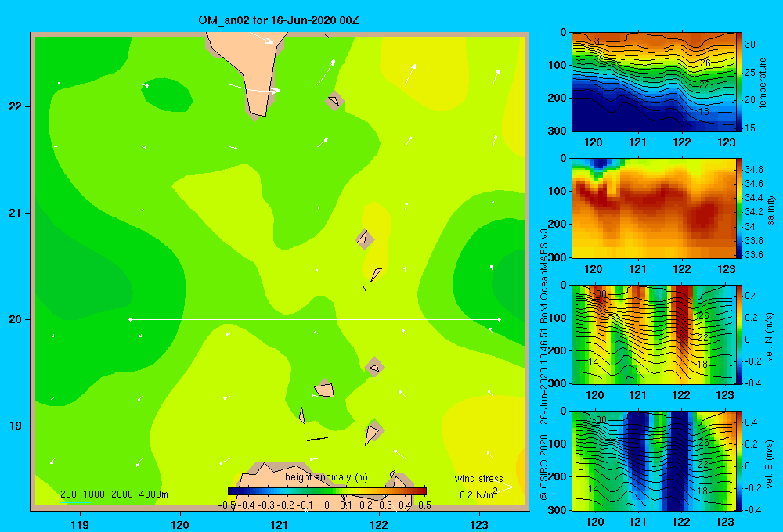Click the temperature section plot
This screenshot has height=532, width=783.
click(654, 82)
